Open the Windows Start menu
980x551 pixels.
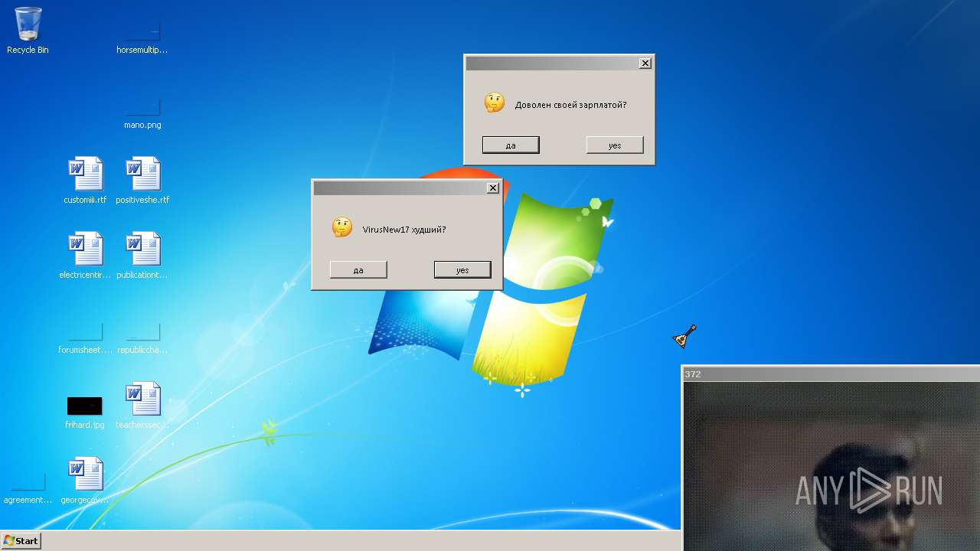click(21, 540)
